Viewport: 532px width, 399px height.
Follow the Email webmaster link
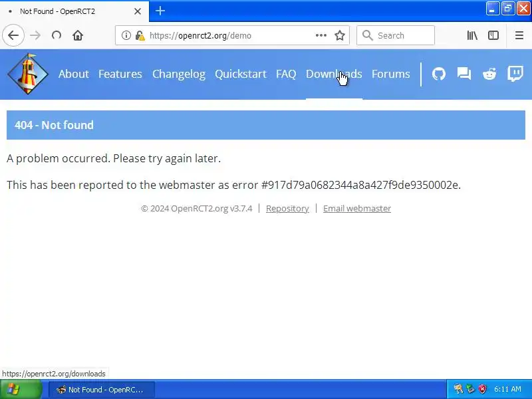(357, 208)
